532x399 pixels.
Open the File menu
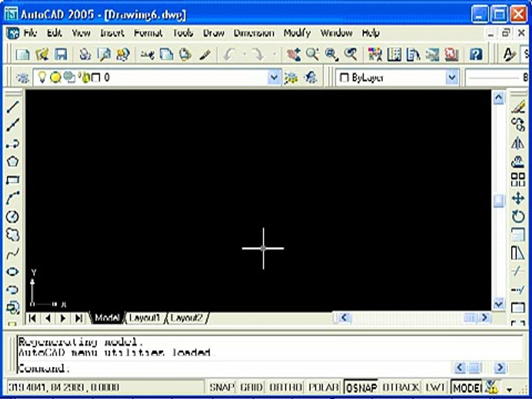pyautogui.click(x=30, y=33)
